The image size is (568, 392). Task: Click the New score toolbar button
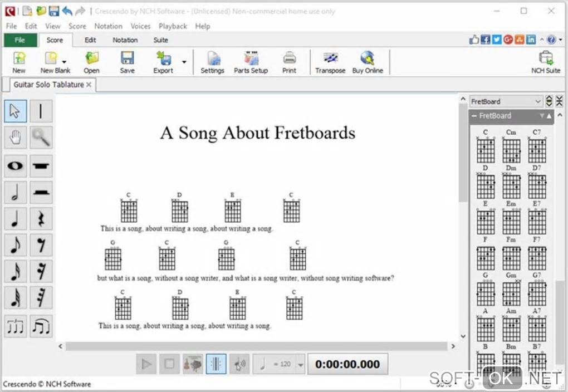coord(19,62)
